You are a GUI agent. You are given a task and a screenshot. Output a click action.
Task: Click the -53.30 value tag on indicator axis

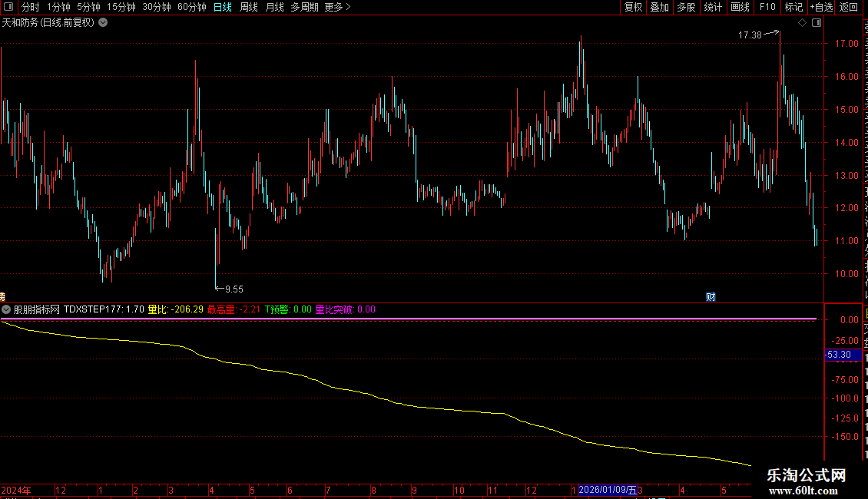(843, 355)
